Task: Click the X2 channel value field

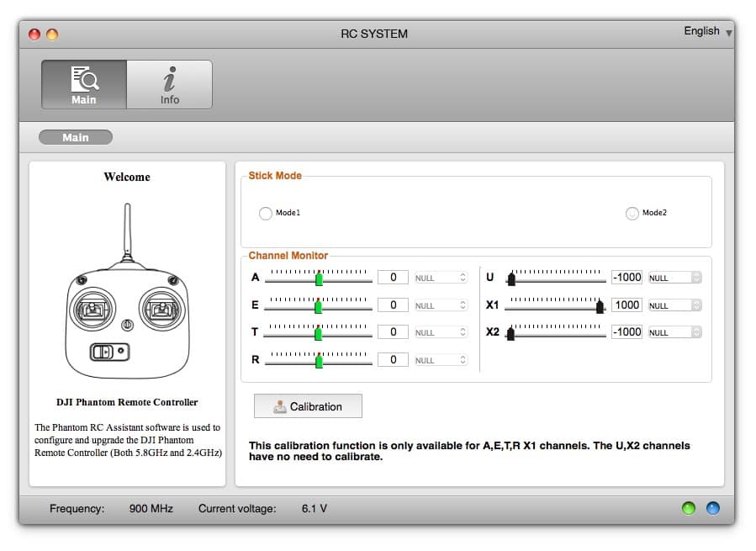Action: pos(626,332)
